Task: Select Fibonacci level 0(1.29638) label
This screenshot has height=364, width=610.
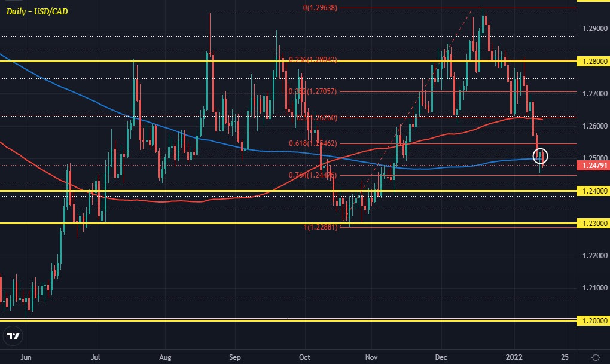Action: 320,7
